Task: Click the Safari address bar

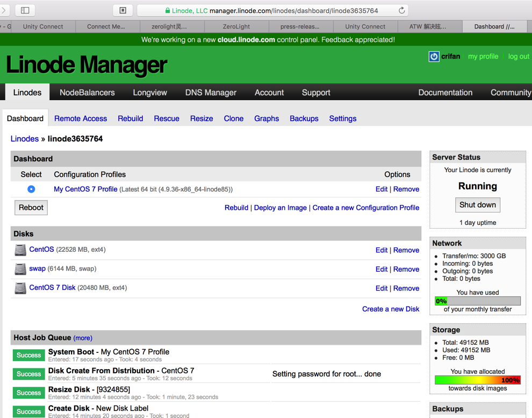Action: coord(272,11)
